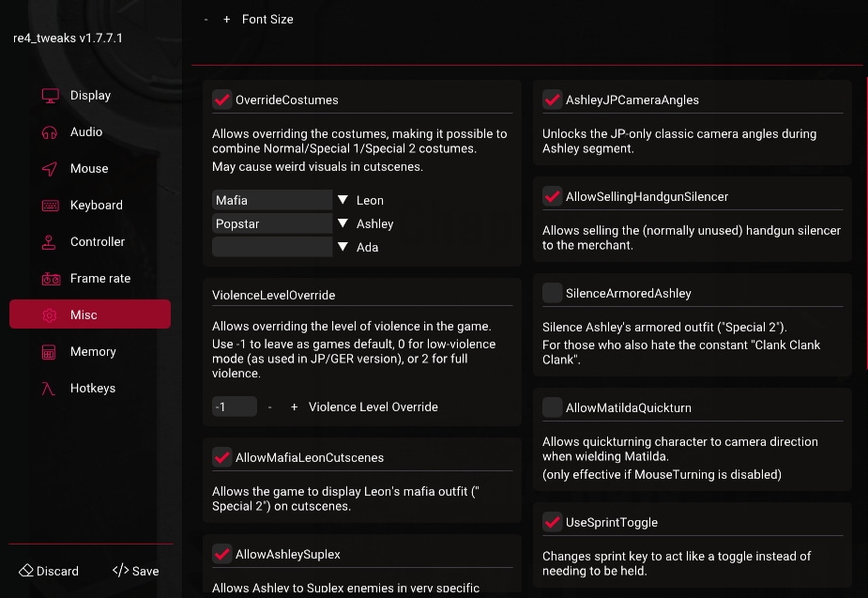Viewport: 868px width, 598px height.
Task: Click the Misc gear icon
Action: (50, 315)
